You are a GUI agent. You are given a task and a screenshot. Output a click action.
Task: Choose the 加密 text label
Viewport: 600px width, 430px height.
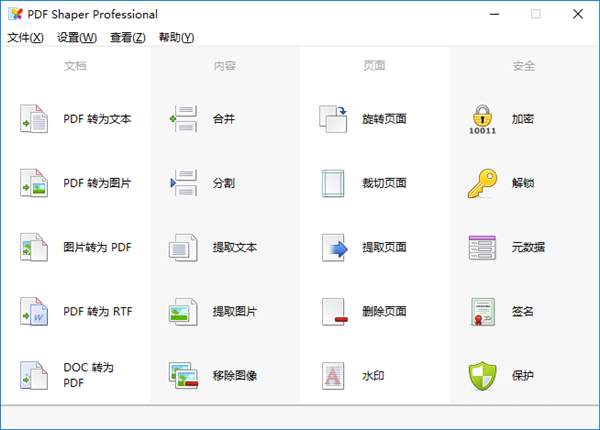(x=523, y=119)
